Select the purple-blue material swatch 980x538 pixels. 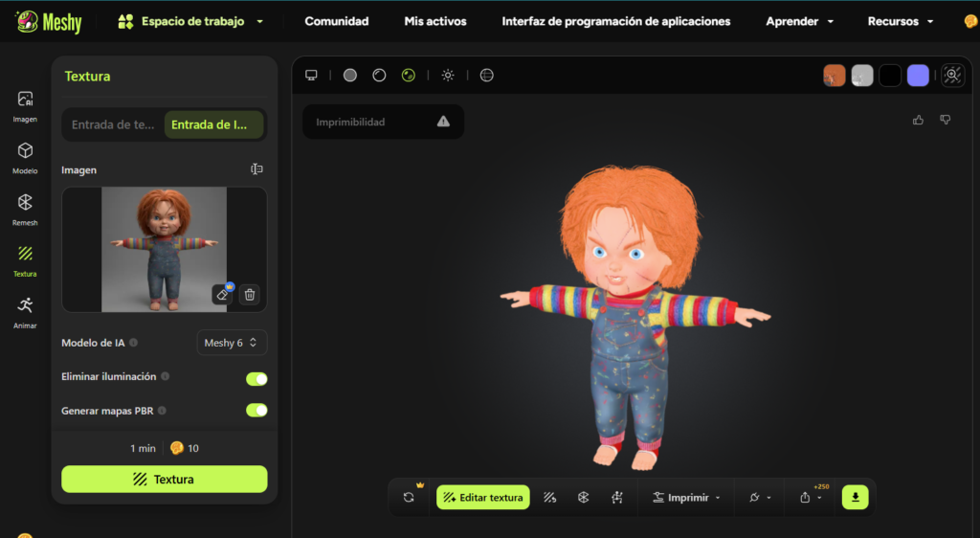[918, 75]
